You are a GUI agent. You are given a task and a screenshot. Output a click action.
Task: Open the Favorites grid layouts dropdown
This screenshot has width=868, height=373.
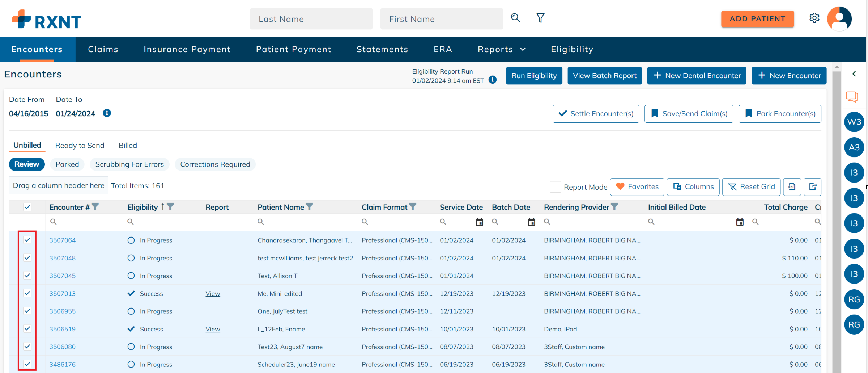pyautogui.click(x=637, y=187)
